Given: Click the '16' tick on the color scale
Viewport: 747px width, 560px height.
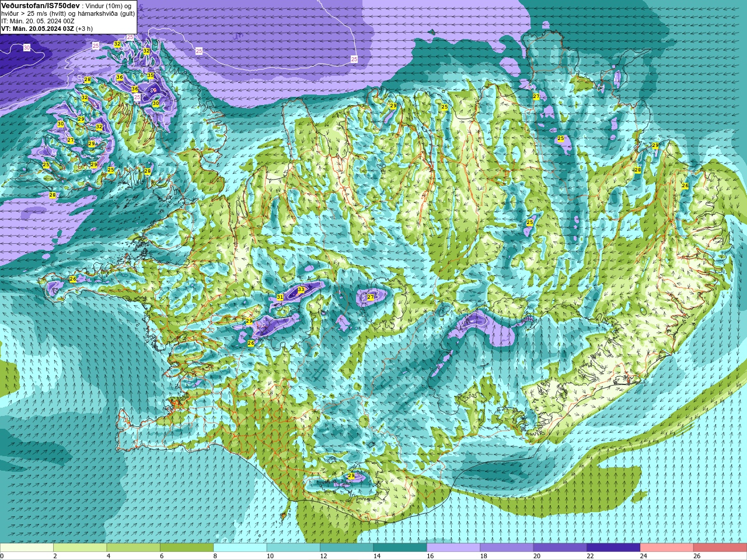Looking at the screenshot, I should [430, 556].
